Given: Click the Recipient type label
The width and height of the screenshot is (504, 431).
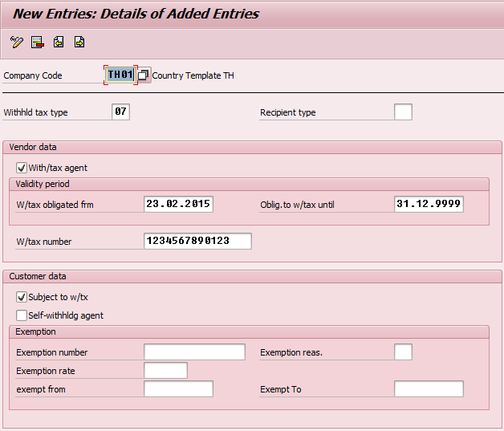Looking at the screenshot, I should point(288,112).
